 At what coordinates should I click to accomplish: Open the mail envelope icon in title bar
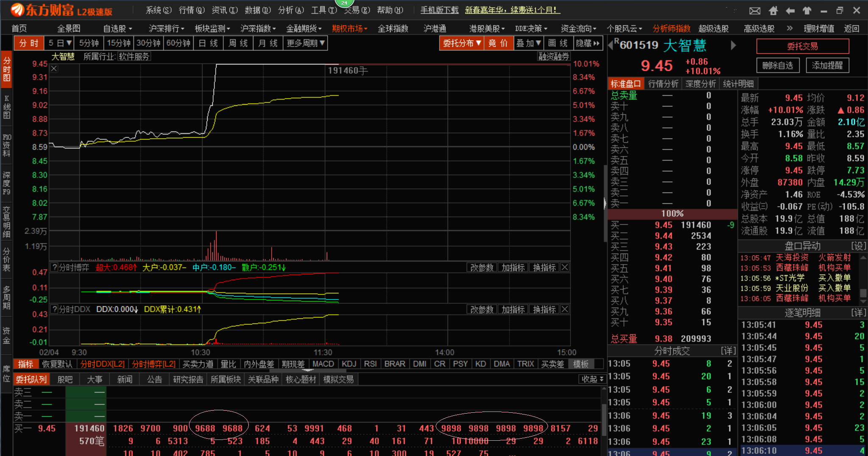pos(754,11)
